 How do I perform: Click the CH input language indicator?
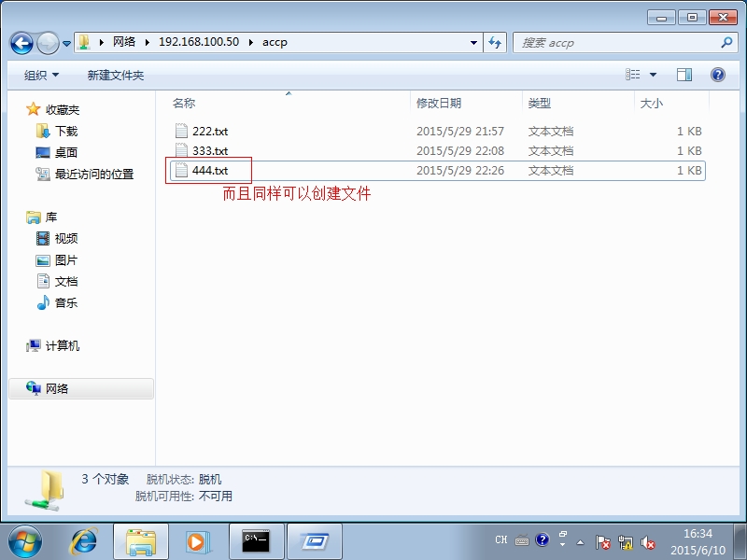(x=500, y=540)
